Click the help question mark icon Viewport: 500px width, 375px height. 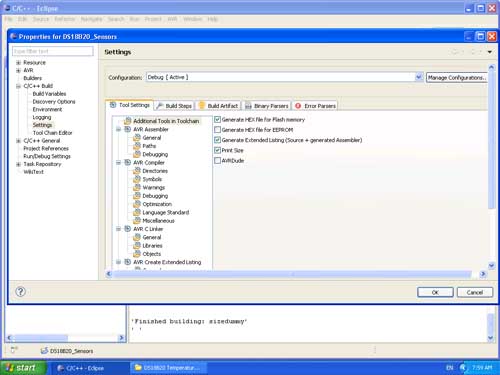[20, 292]
